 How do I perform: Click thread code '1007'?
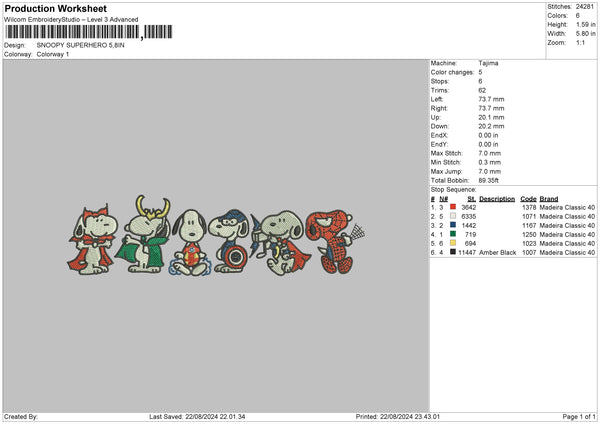[529, 253]
